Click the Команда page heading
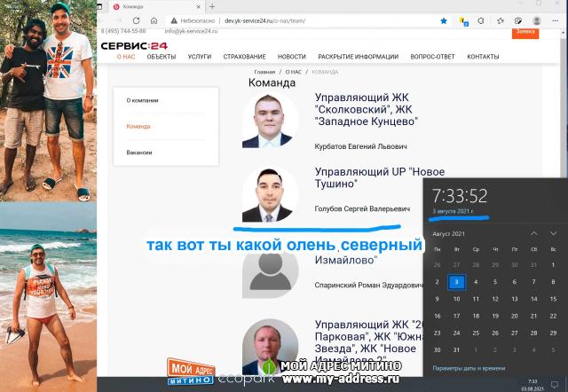Viewport: 568px width, 392px height. (272, 82)
